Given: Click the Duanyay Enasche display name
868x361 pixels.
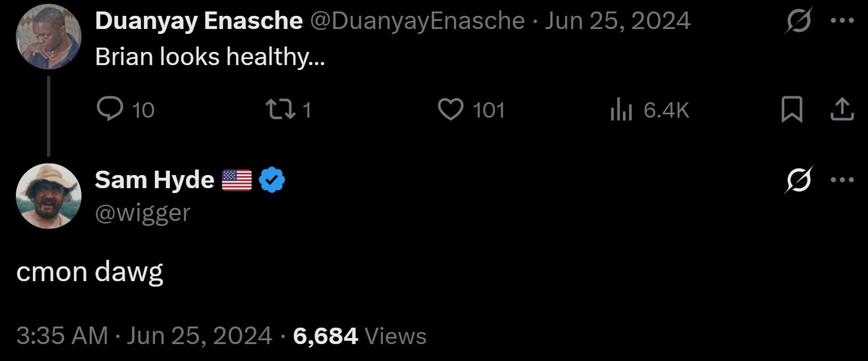Looking at the screenshot, I should (x=199, y=21).
